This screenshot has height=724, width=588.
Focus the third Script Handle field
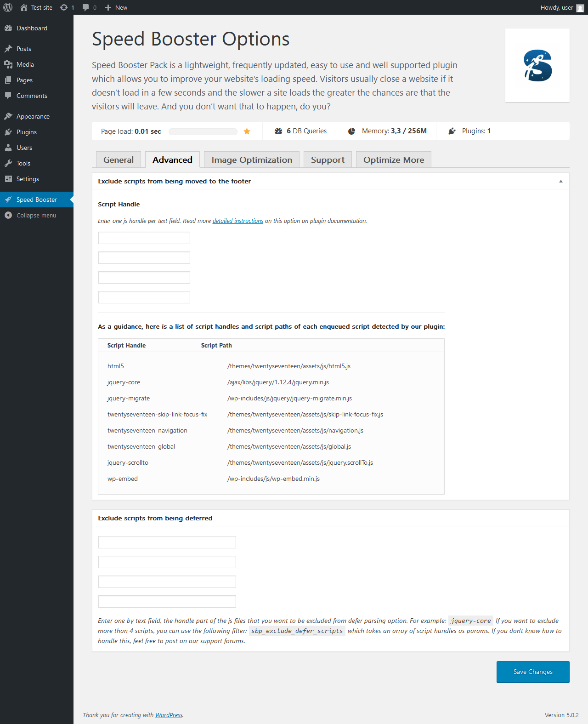144,277
